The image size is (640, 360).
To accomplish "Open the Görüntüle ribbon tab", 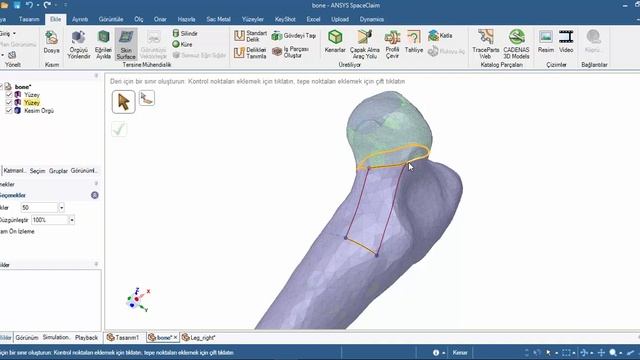I will click(111, 19).
